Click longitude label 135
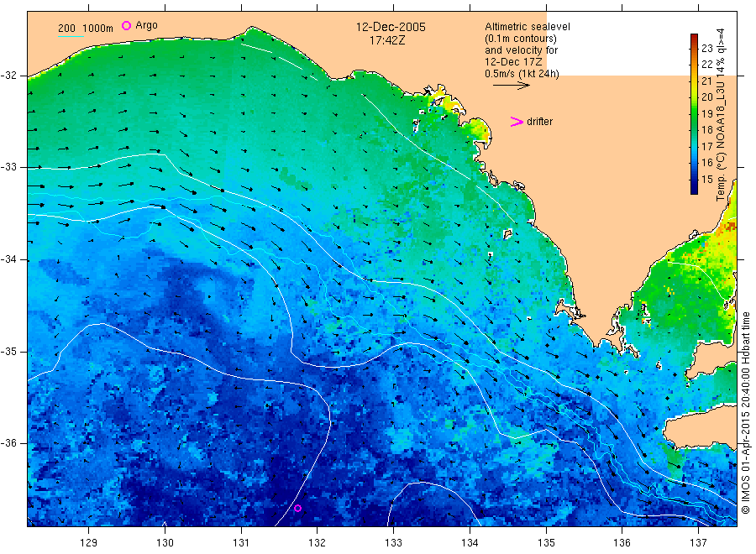This screenshot has width=756, height=554. pos(546,543)
